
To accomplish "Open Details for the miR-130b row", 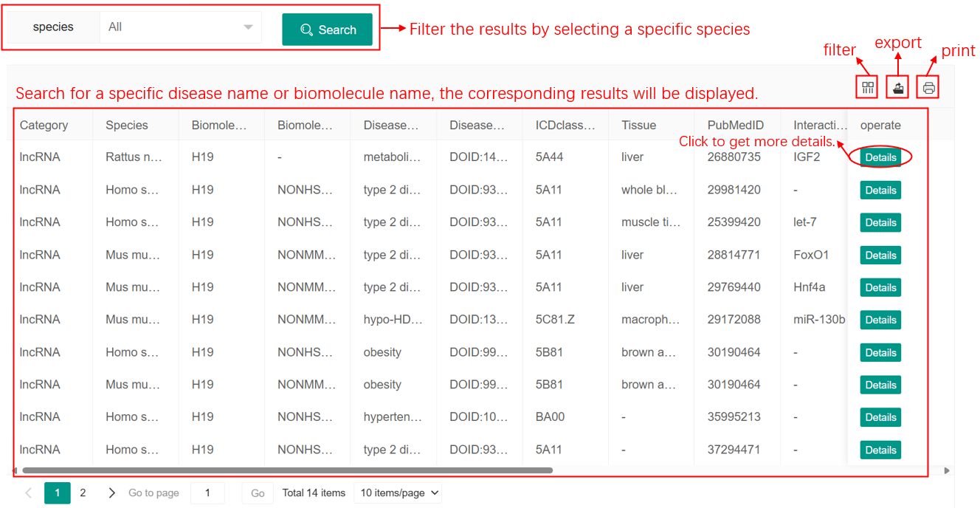I will 880,320.
